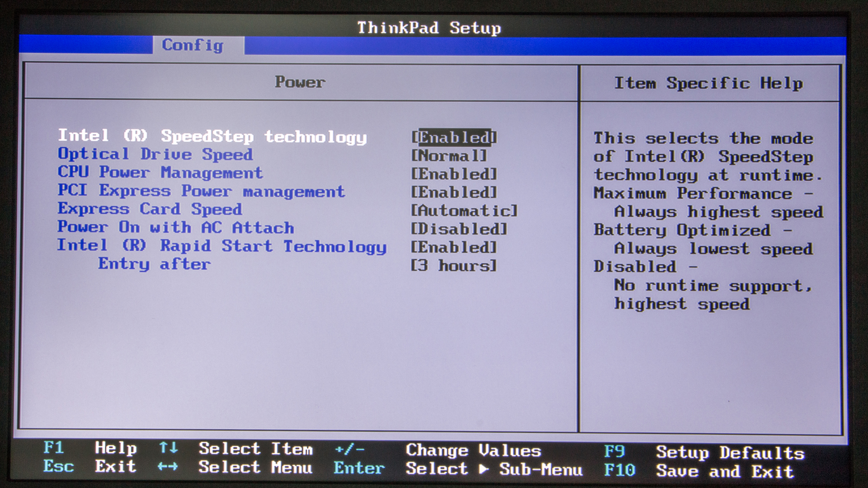
Task: Click Esc Exit key label
Action: 58,466
